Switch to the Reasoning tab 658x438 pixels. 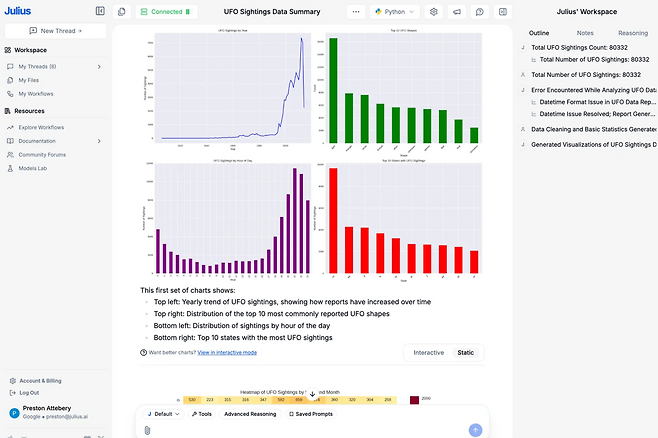coord(632,33)
